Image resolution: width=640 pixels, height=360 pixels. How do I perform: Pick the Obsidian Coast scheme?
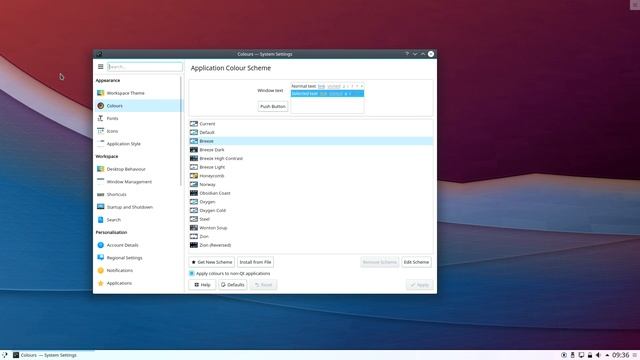311,193
